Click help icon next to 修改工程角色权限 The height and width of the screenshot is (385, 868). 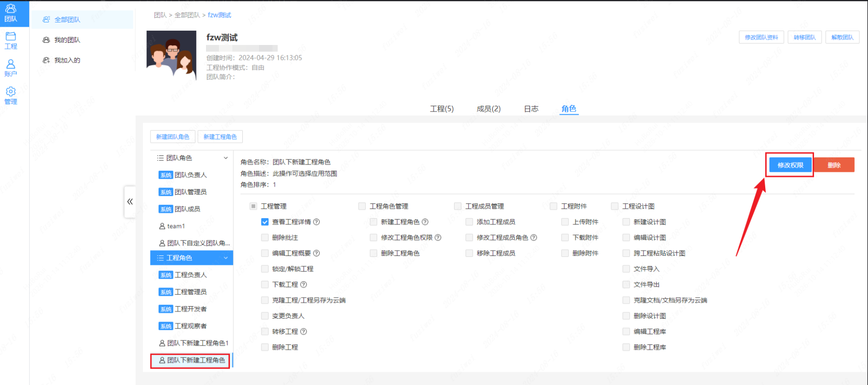click(438, 238)
